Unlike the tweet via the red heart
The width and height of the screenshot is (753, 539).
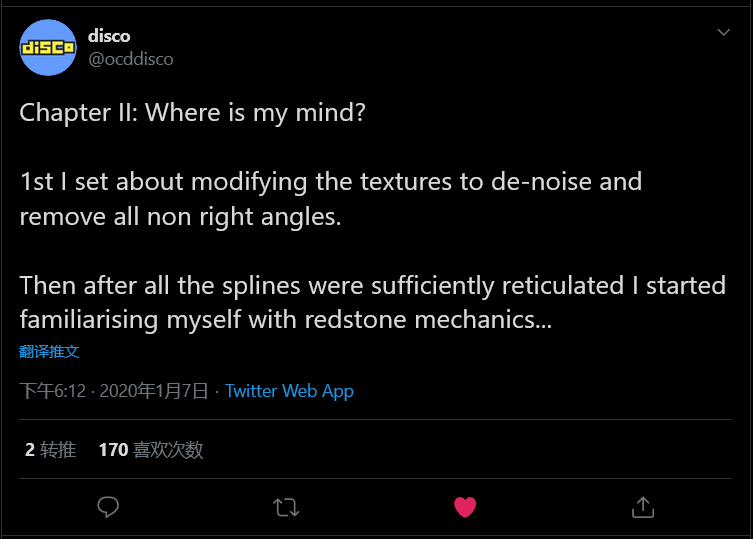coord(464,507)
